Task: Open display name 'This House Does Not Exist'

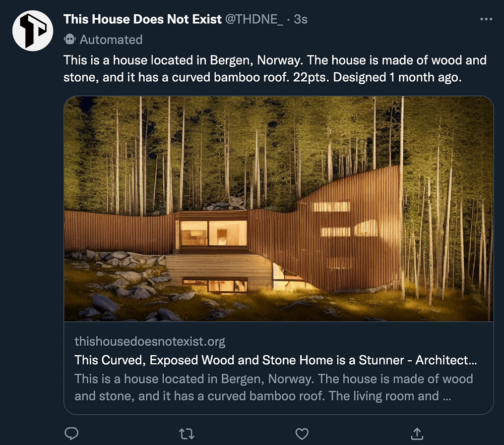Action: pyautogui.click(x=143, y=19)
